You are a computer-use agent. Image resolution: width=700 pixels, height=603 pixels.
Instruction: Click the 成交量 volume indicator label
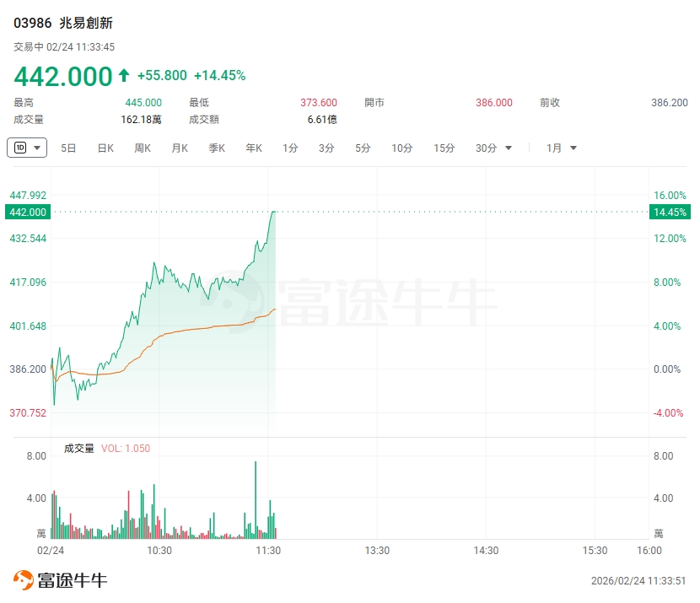pos(79,449)
